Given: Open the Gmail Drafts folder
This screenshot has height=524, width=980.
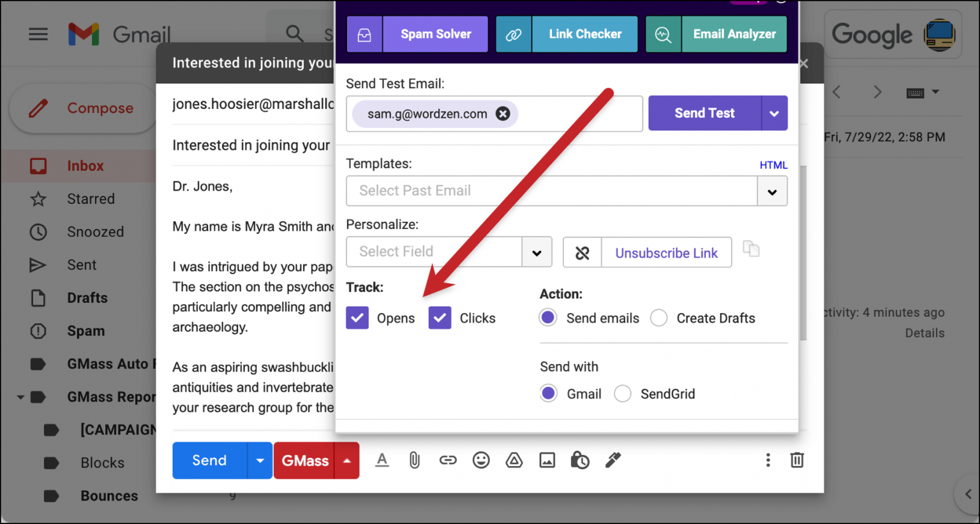Looking at the screenshot, I should [x=86, y=298].
